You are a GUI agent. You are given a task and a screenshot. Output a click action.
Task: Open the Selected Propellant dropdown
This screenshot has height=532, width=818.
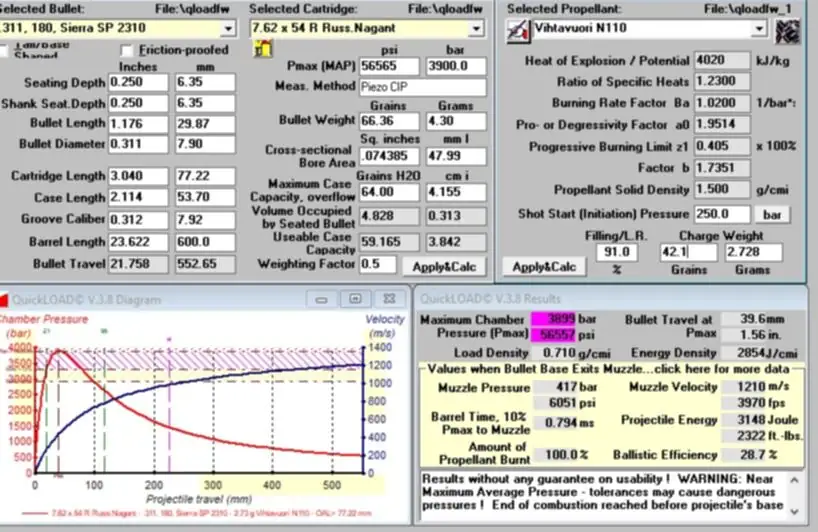click(x=760, y=29)
